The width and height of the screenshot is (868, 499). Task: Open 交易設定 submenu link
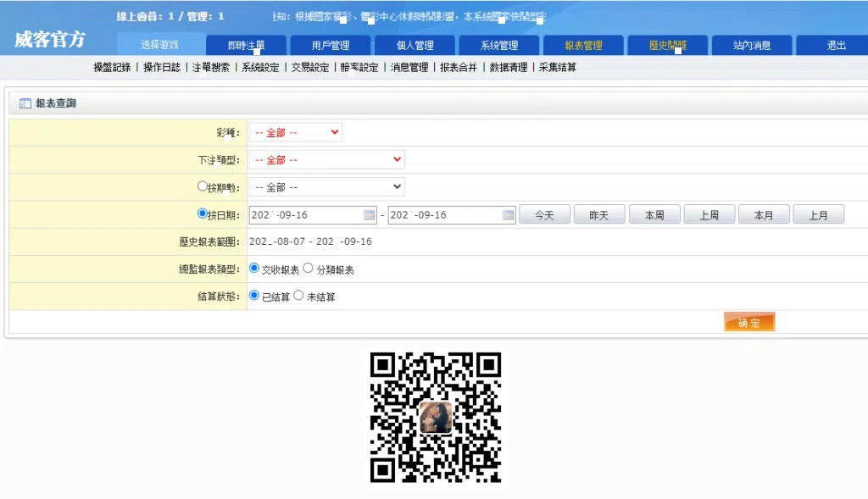310,68
